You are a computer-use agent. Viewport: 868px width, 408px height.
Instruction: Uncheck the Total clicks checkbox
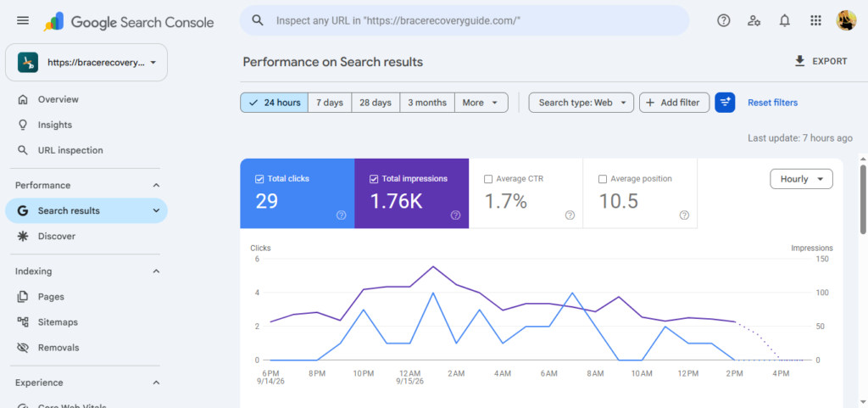[259, 179]
